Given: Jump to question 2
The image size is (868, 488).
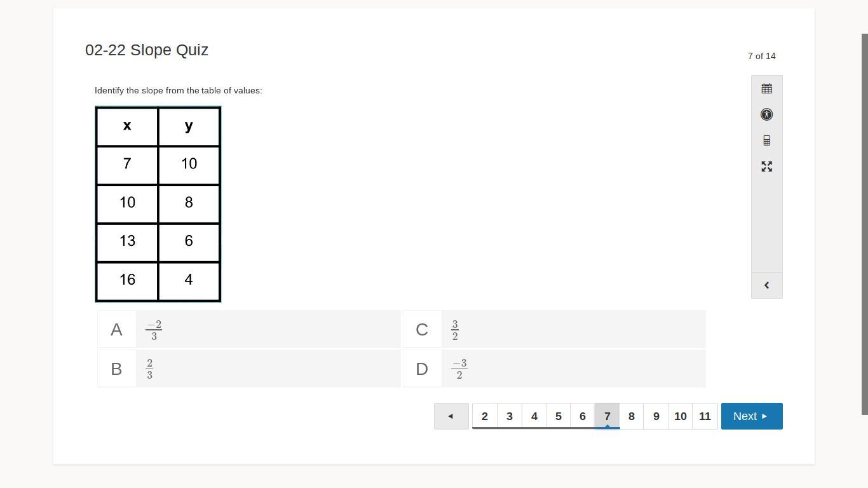Looking at the screenshot, I should tap(485, 416).
